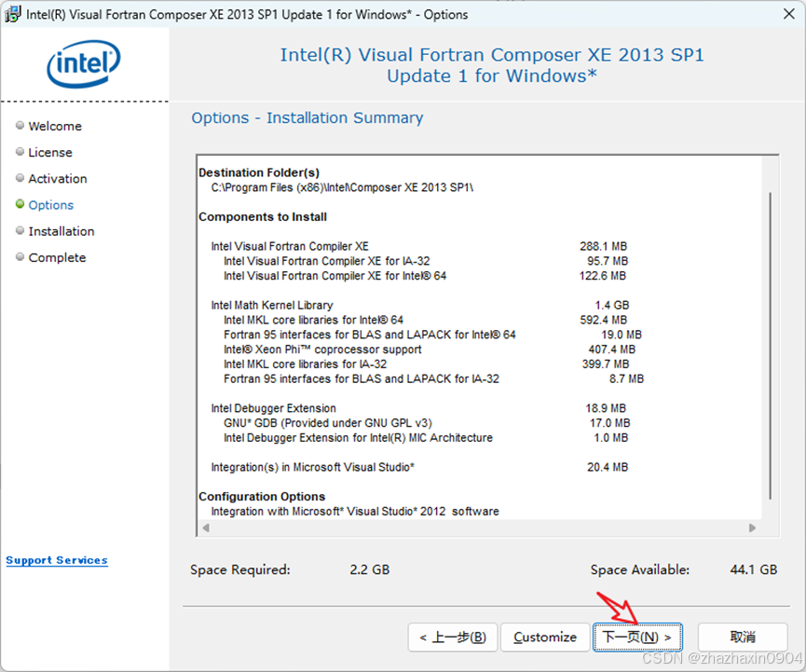Image resolution: width=806 pixels, height=672 pixels.
Task: Click the destination path C:\Program Files (x86)\Intel\Composer XE 2013 SP1\
Action: [342, 187]
